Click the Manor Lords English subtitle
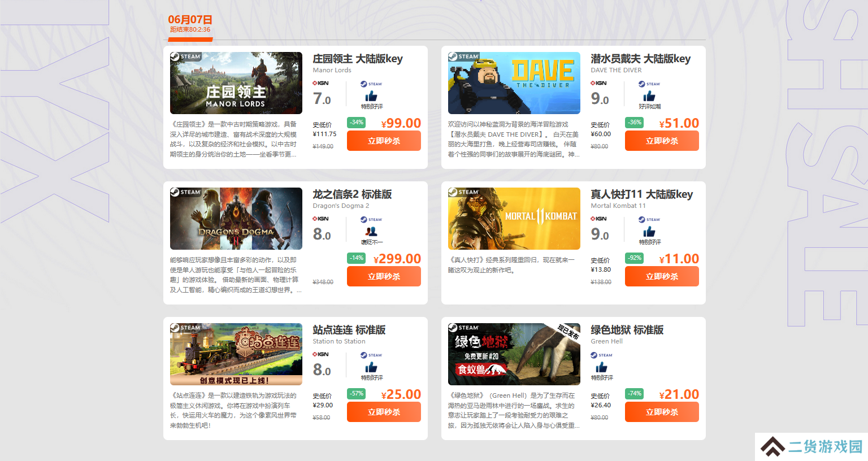The image size is (868, 461). point(332,70)
